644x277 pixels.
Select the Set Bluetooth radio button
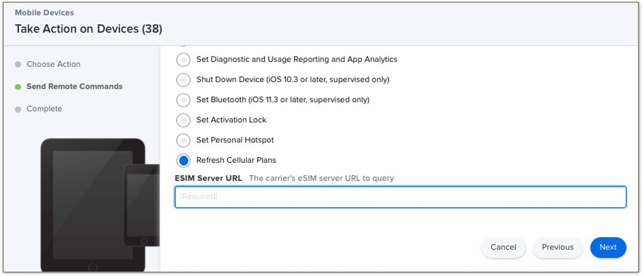pos(183,100)
